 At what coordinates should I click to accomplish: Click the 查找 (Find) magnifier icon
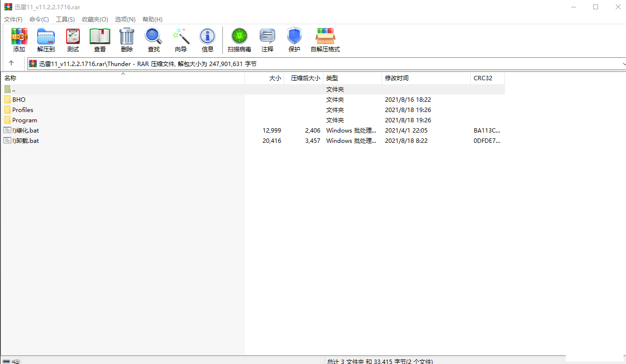tap(153, 37)
